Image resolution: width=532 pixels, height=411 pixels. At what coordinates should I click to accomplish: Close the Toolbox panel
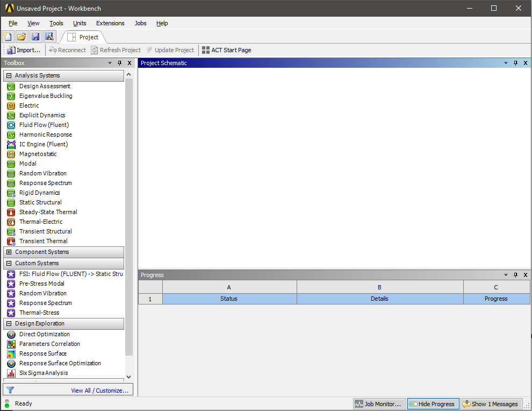pos(130,63)
